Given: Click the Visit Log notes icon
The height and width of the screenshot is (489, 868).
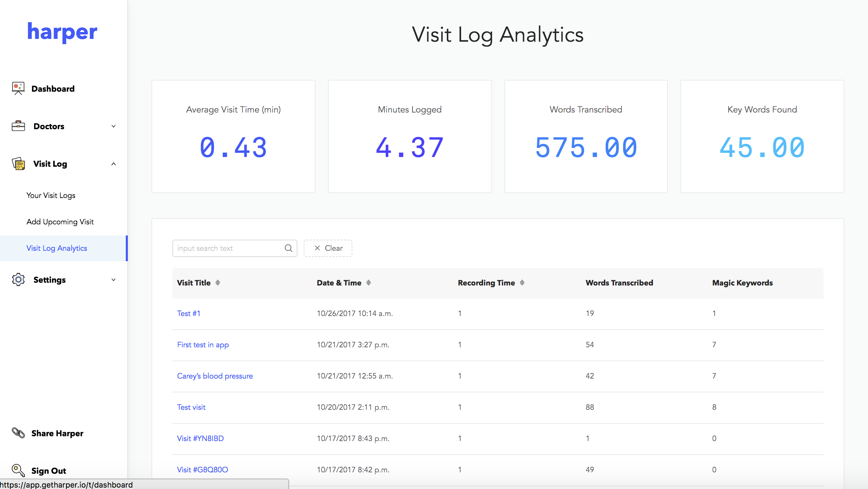Looking at the screenshot, I should tap(18, 164).
